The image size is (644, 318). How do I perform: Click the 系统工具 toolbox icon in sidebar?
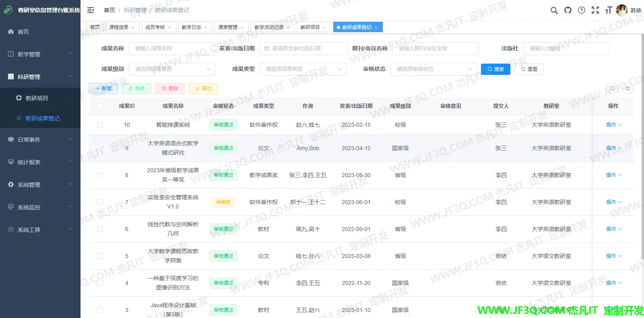click(11, 229)
